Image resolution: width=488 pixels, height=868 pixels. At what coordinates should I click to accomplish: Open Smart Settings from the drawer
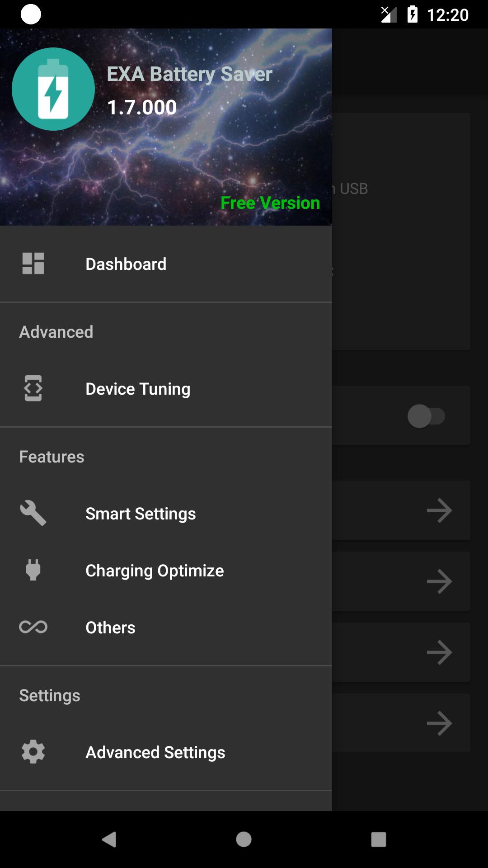166,514
